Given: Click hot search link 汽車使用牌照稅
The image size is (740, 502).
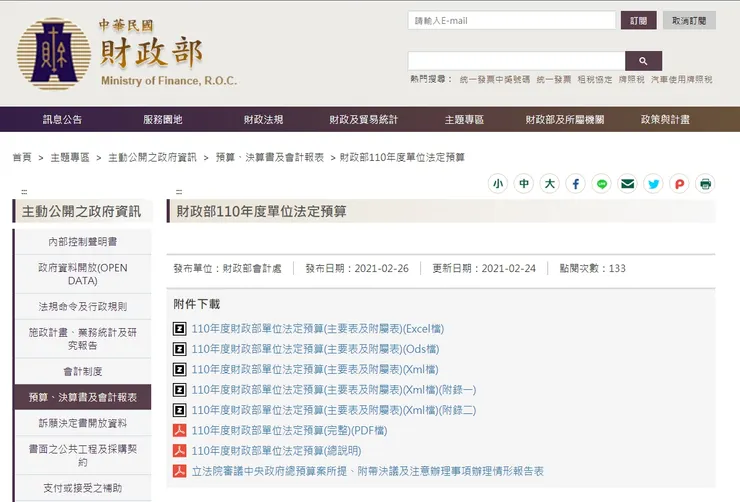Looking at the screenshot, I should [x=681, y=79].
